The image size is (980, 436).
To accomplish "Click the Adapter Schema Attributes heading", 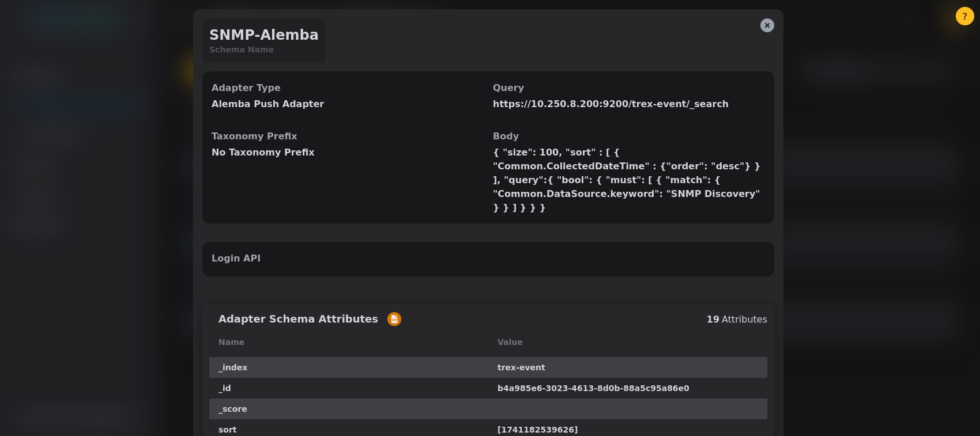I will pyautogui.click(x=298, y=319).
